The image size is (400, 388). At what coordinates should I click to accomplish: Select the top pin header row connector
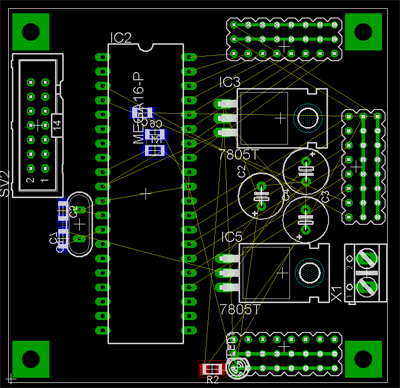tap(284, 39)
